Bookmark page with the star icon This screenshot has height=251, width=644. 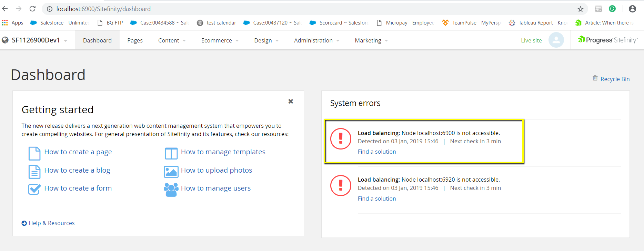(581, 9)
